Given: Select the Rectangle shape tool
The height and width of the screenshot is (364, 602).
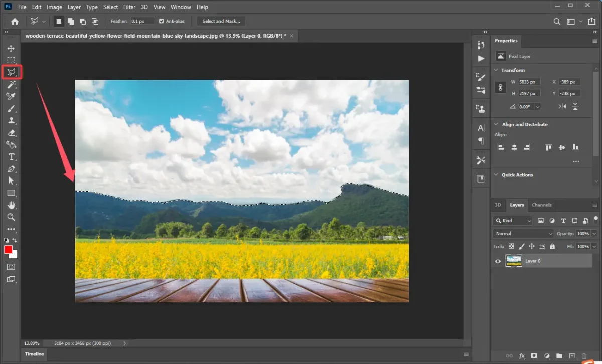Looking at the screenshot, I should coord(11,193).
